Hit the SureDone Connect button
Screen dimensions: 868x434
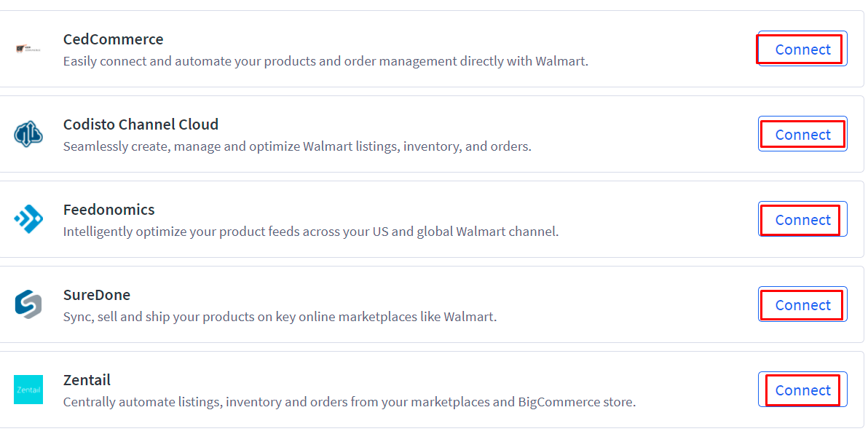click(x=802, y=305)
